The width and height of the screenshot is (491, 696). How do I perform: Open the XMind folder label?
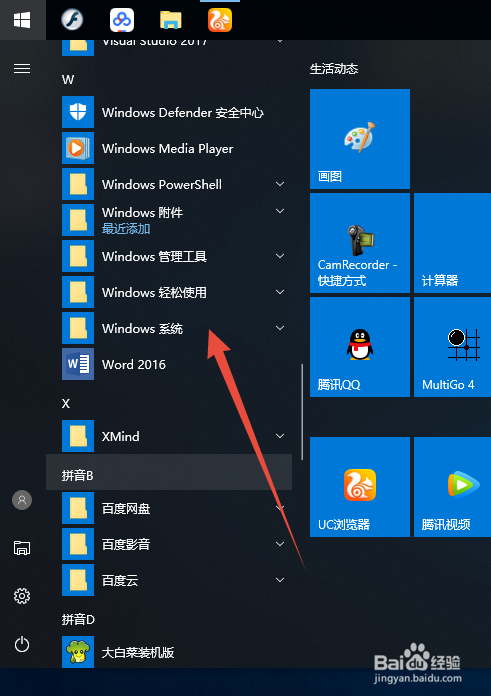coord(120,436)
